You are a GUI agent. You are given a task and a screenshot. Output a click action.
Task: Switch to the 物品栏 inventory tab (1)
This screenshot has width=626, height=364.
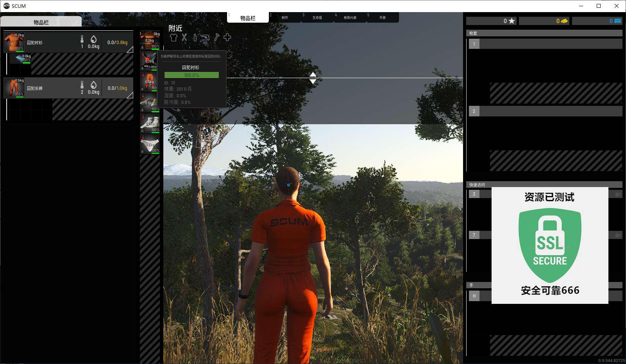248,18
